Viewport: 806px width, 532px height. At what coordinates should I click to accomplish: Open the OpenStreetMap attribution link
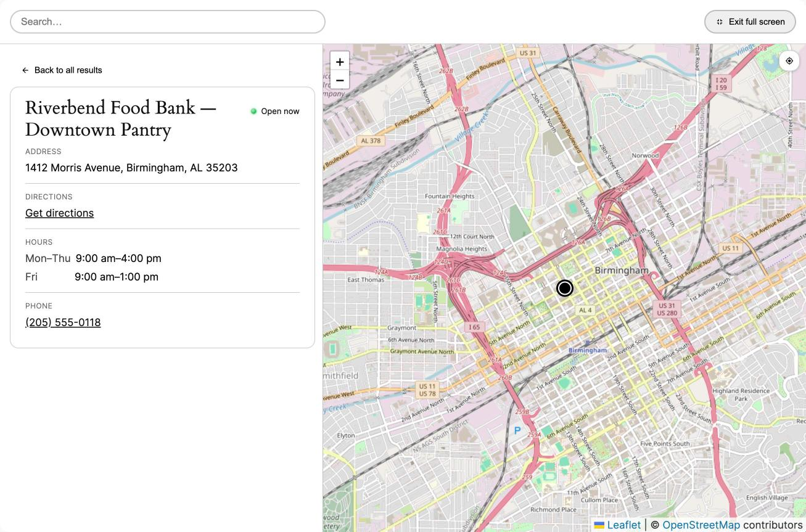pos(701,525)
